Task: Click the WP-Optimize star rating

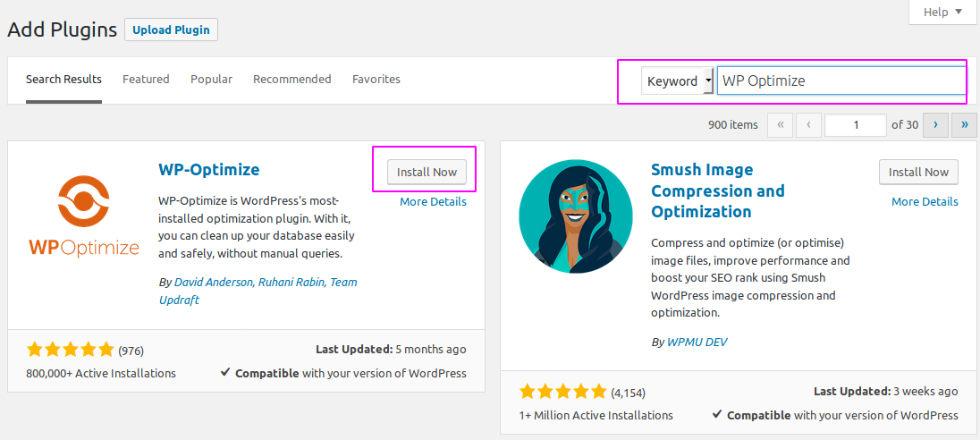Action: [x=71, y=350]
